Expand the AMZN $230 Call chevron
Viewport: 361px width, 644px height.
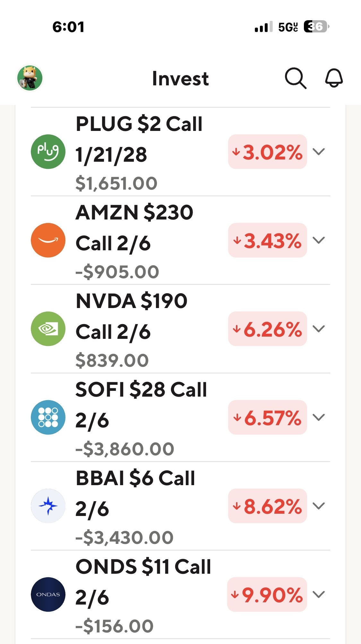[319, 240]
